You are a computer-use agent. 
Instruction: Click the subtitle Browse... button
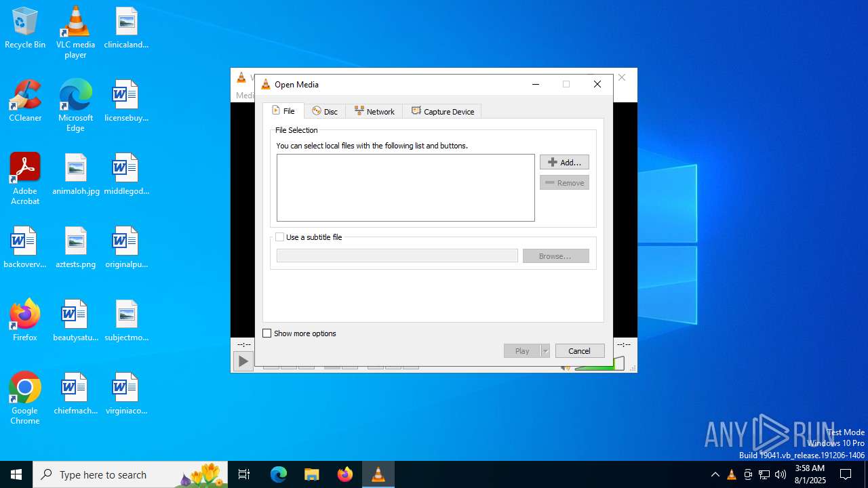point(555,256)
